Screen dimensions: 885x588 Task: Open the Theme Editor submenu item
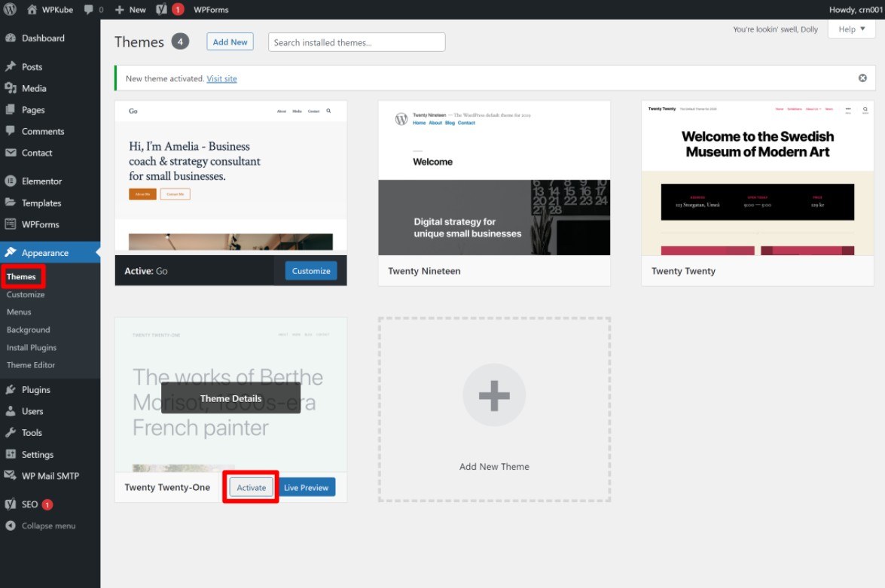click(x=31, y=365)
